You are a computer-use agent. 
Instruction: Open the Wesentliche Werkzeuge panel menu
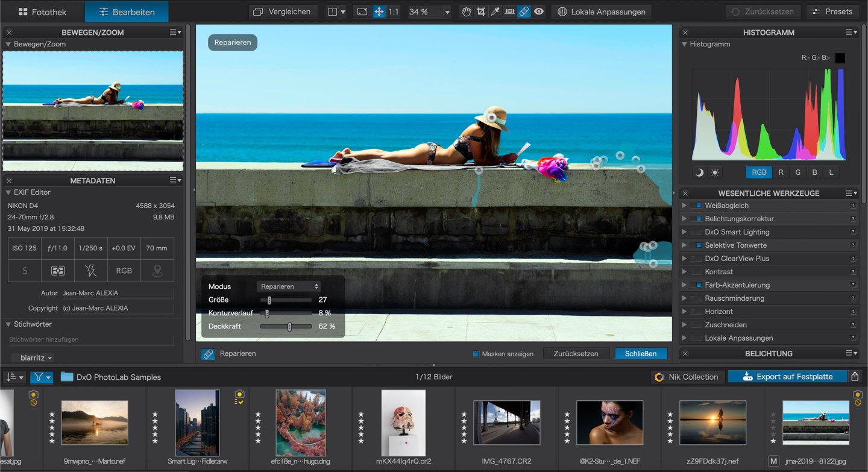851,194
